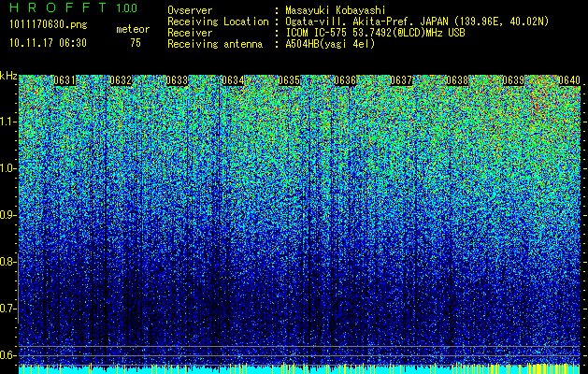Image resolution: width=588 pixels, height=374 pixels.
Task: Click the observer name Masayuki Kobayashi
Action: click(336, 10)
